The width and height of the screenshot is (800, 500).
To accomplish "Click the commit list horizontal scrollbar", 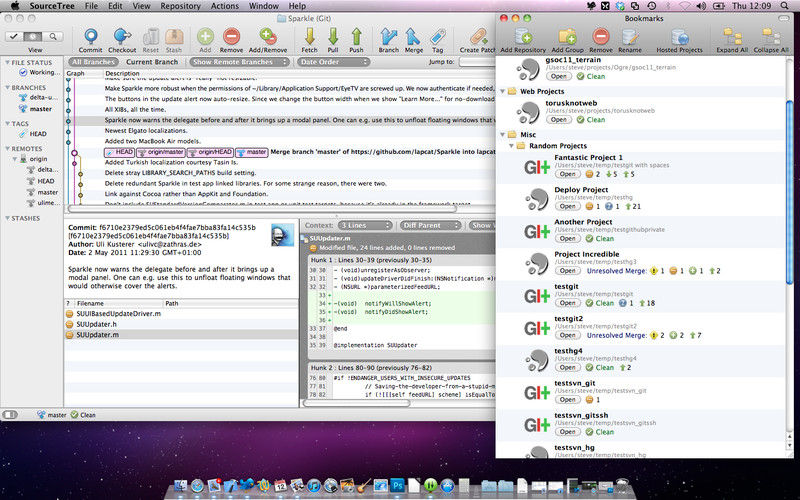I will tap(262, 208).
